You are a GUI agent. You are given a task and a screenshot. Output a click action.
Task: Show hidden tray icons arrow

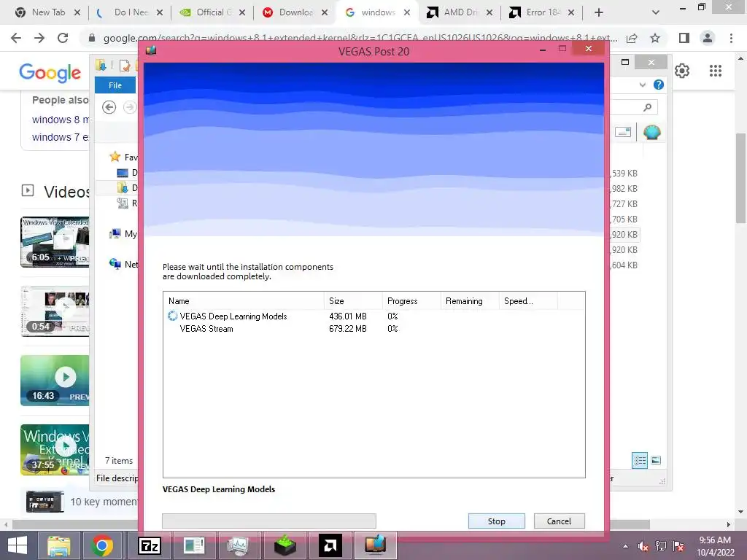(x=625, y=547)
